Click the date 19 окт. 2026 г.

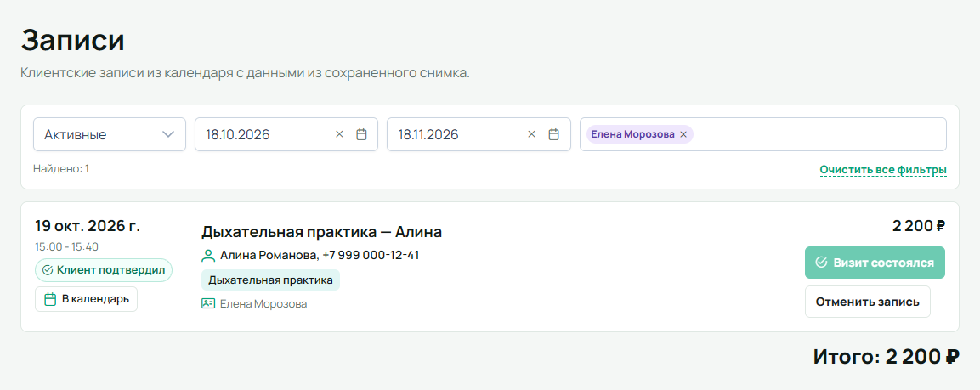(x=88, y=226)
